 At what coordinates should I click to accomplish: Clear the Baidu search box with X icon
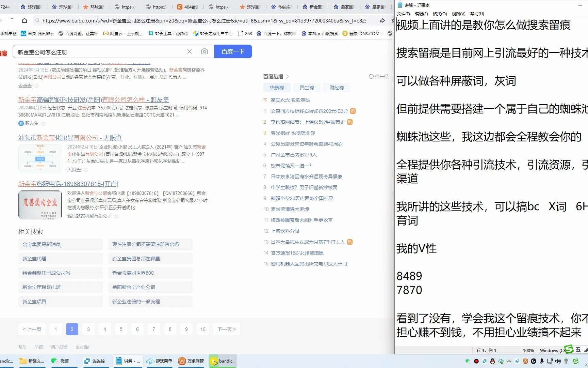click(x=190, y=51)
